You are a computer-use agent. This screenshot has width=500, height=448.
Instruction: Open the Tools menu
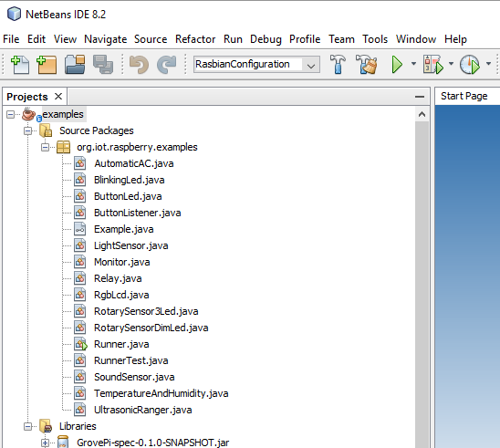375,39
